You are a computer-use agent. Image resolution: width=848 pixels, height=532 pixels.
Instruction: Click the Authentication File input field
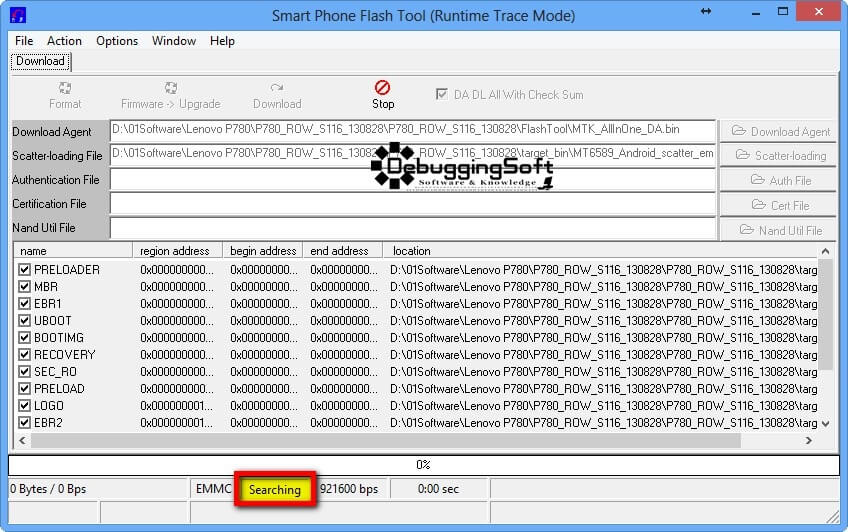413,179
